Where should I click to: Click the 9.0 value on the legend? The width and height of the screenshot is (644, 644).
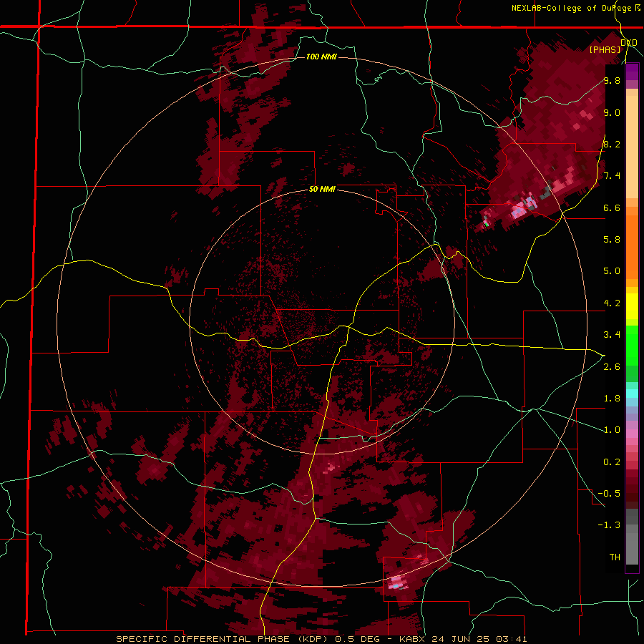coord(612,112)
